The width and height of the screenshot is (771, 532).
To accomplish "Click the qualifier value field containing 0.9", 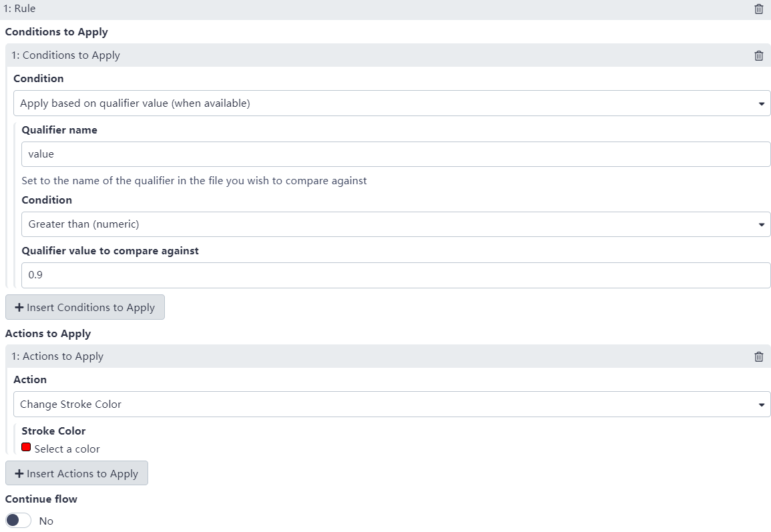I will (396, 275).
